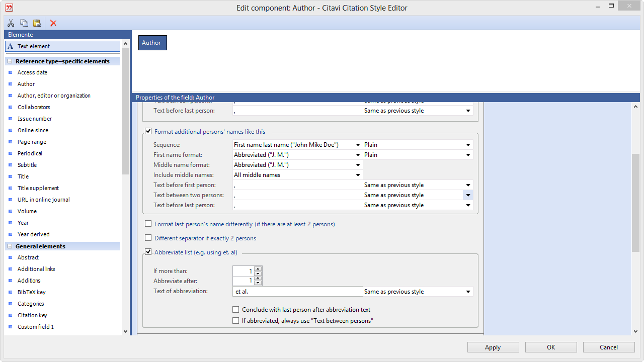Viewport: 644px width, 362px height.
Task: Click Text between two persons input field
Action: coord(297,195)
